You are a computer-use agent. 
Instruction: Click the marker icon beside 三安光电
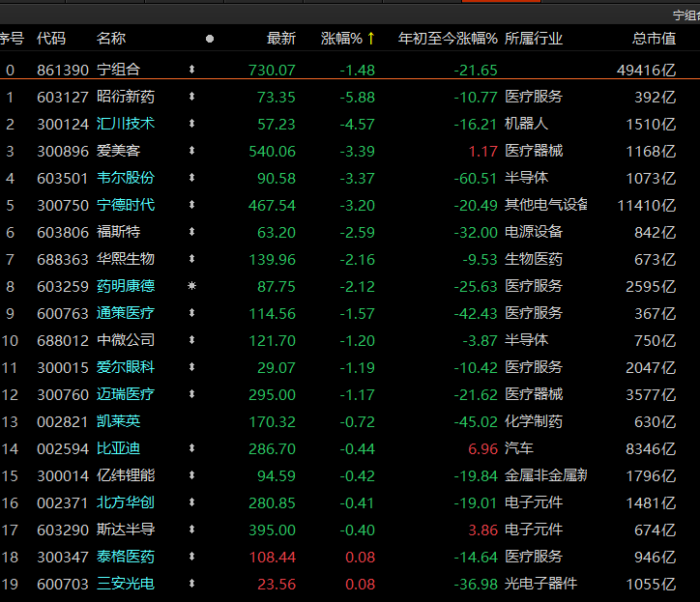click(x=191, y=585)
